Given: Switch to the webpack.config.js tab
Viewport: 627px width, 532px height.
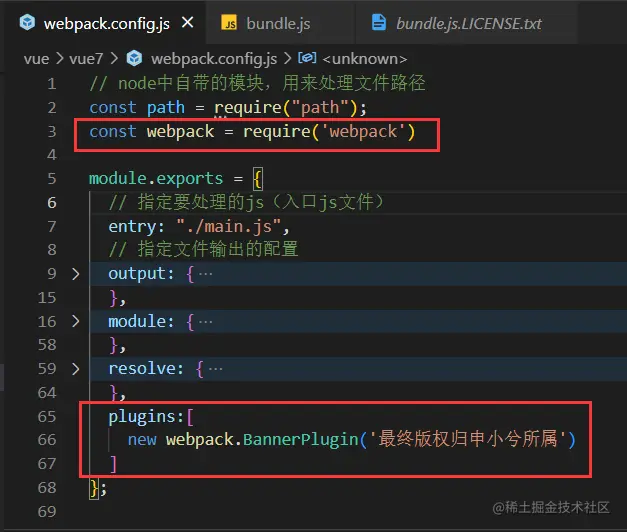Looking at the screenshot, I should (106, 24).
